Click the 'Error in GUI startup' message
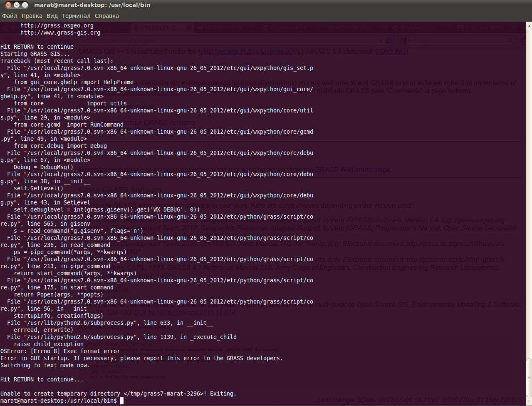 click(141, 358)
